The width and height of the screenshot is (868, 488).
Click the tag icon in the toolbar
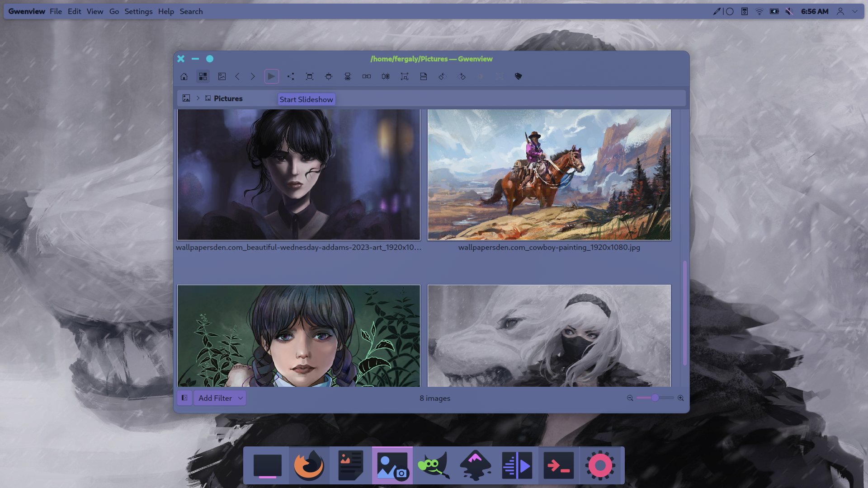(x=519, y=76)
